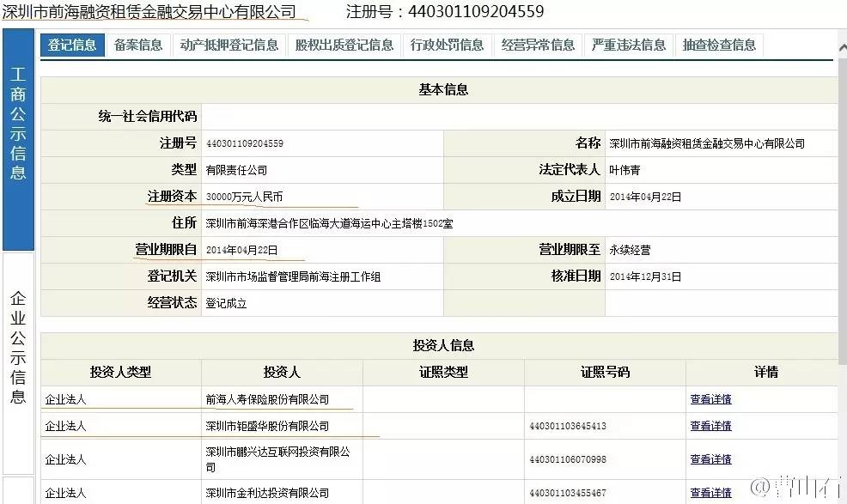Click the 注册号：440301109204559 header text
Image resolution: width=847 pixels, height=504 pixels.
point(445,11)
